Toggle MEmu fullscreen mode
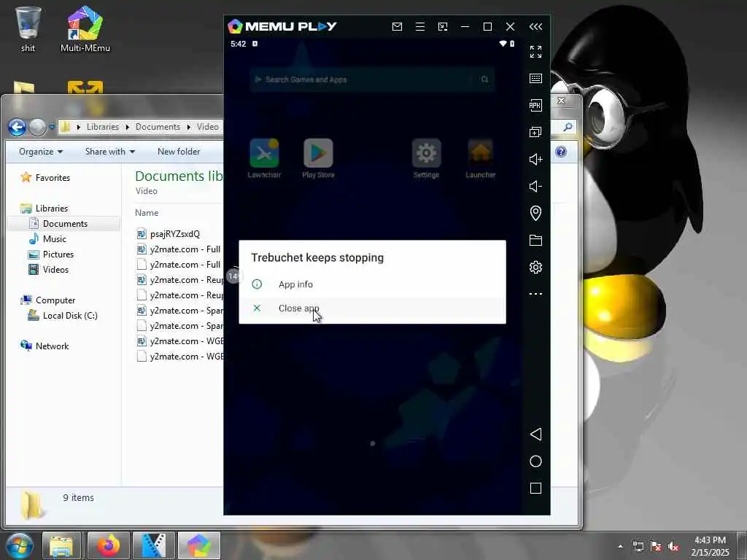The width and height of the screenshot is (747, 560). click(x=535, y=52)
